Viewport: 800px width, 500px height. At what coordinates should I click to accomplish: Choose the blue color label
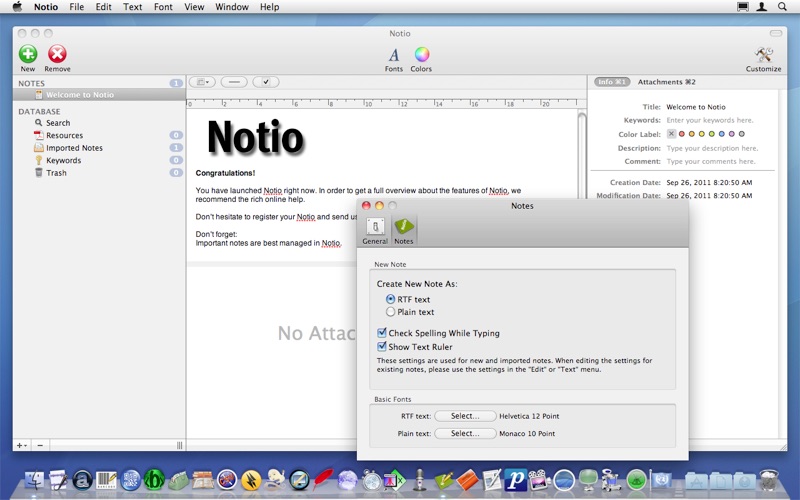(x=721, y=134)
